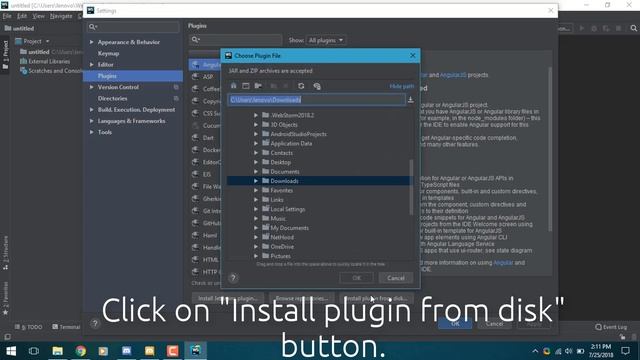Click Hide path link
Screen dimensions: 640x360
tap(402, 86)
